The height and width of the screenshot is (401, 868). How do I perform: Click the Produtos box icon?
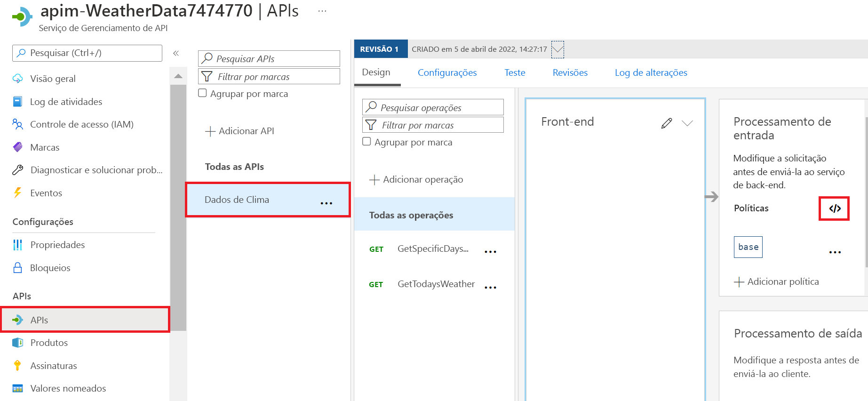pos(17,343)
